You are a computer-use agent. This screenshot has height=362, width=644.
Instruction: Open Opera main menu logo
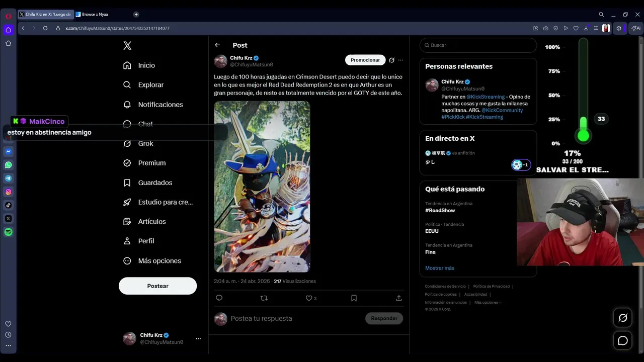(9, 16)
